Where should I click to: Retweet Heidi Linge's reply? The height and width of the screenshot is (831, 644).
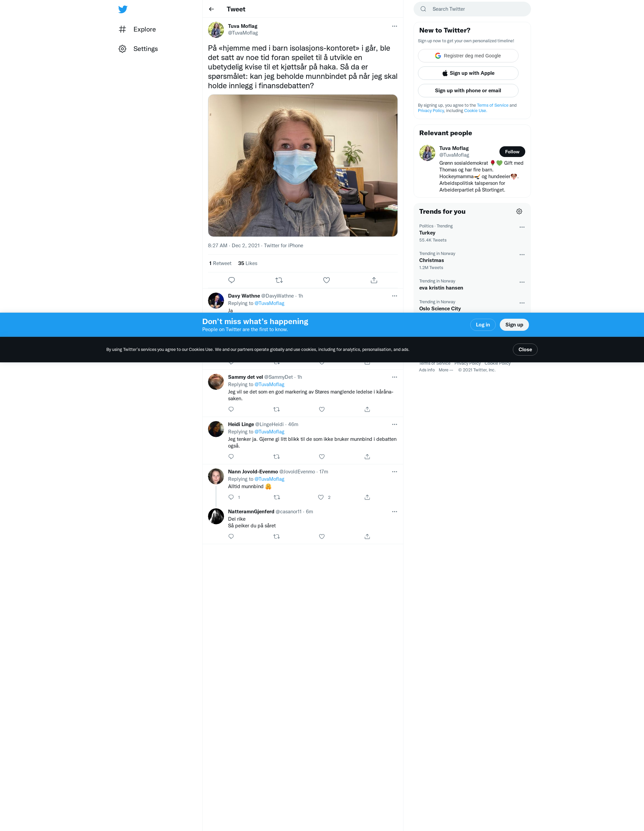pos(276,457)
